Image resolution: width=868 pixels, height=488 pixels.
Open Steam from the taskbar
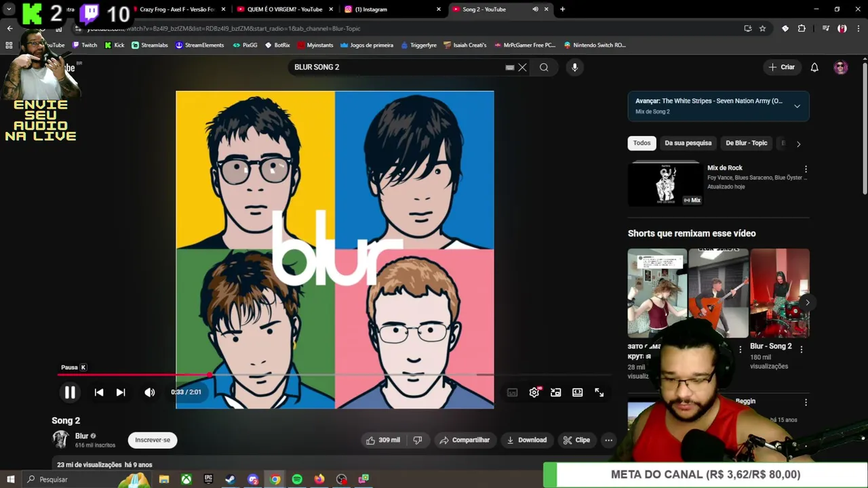pos(230,479)
